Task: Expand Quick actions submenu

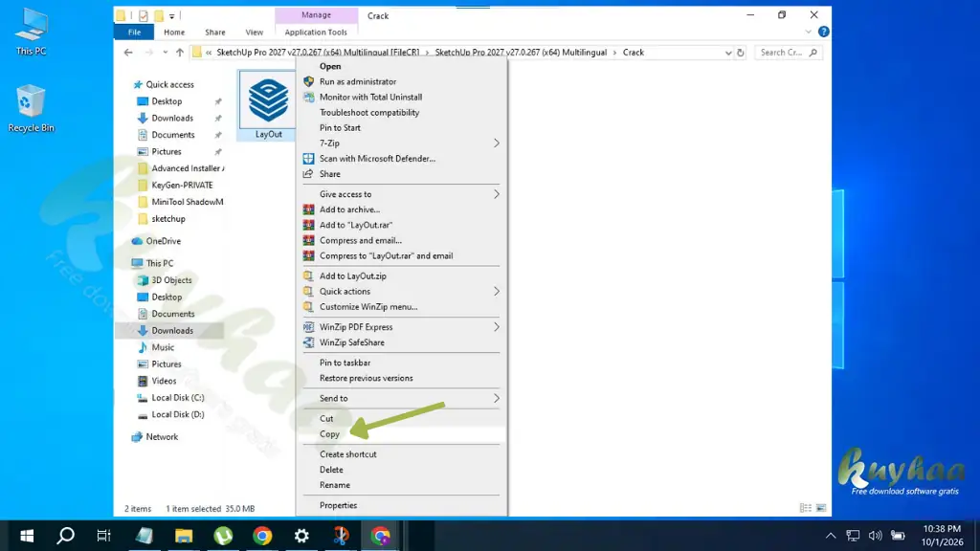Action: coord(497,291)
